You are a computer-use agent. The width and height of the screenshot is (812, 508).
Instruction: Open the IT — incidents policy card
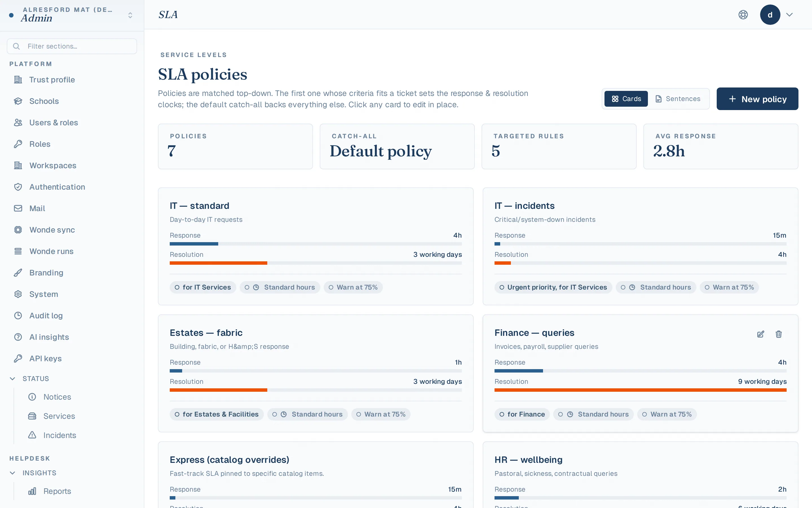[640, 246]
